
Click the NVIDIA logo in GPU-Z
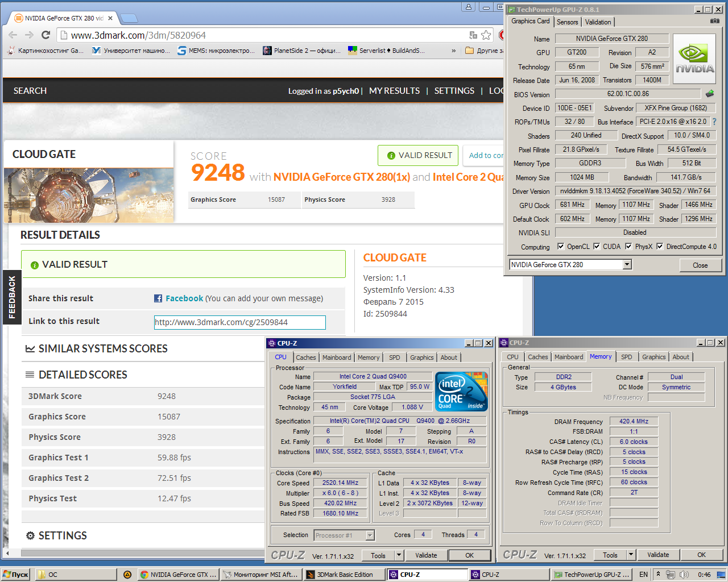(x=694, y=59)
